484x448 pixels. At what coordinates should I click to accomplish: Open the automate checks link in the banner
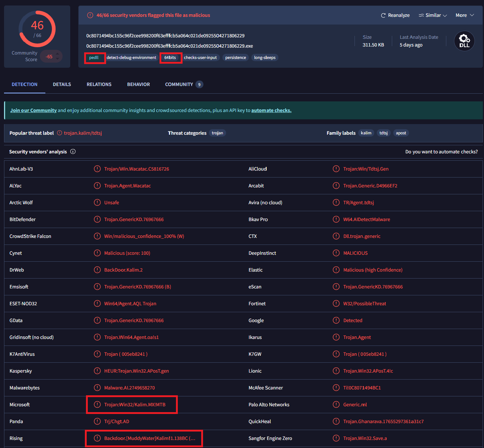click(271, 110)
